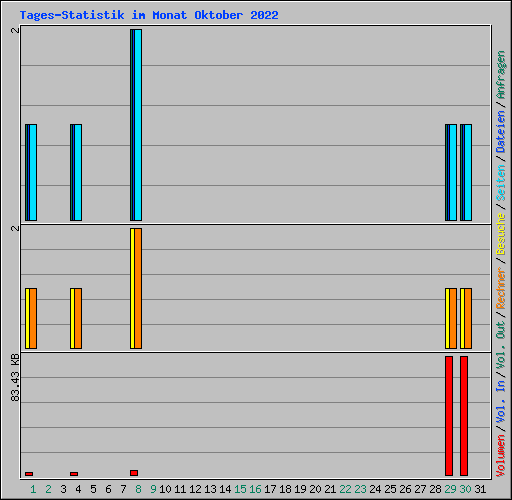
Task: Click the cyan pages bar for day 29
Action: [453, 172]
